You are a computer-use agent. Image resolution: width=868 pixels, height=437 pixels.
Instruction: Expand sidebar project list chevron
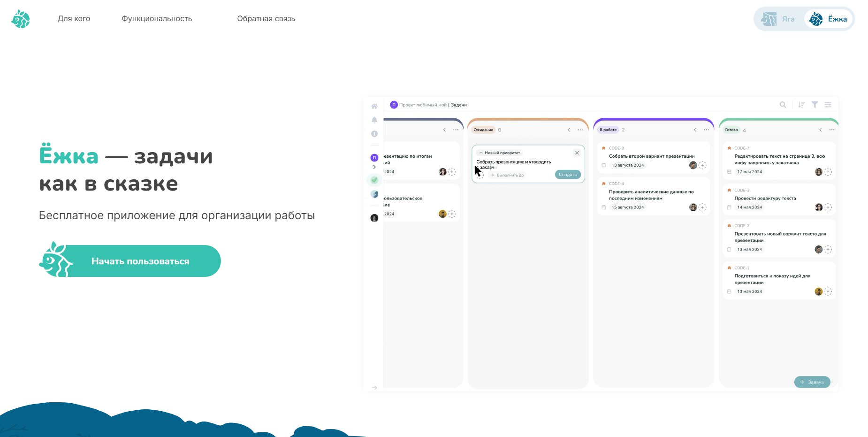pos(374,167)
